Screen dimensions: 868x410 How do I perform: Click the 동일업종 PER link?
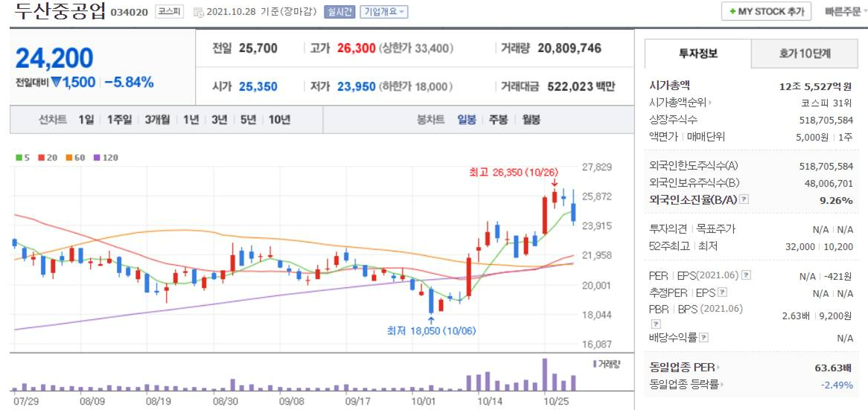pyautogui.click(x=682, y=368)
